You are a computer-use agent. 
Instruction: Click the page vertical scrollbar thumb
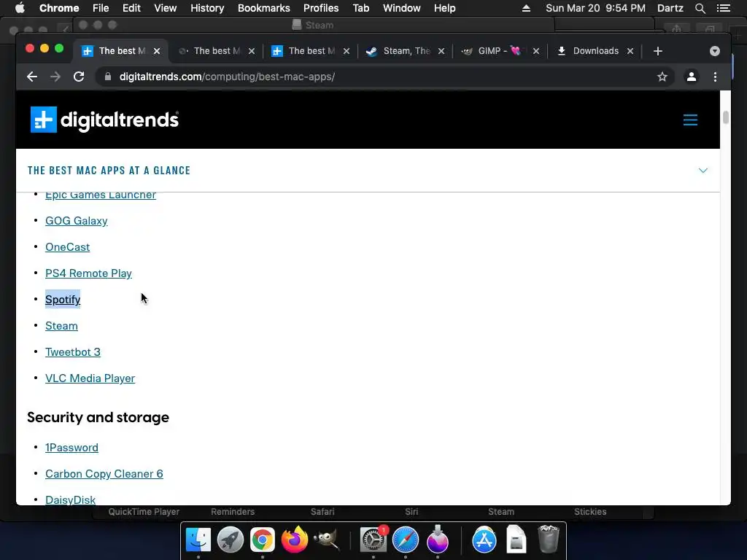pyautogui.click(x=726, y=117)
